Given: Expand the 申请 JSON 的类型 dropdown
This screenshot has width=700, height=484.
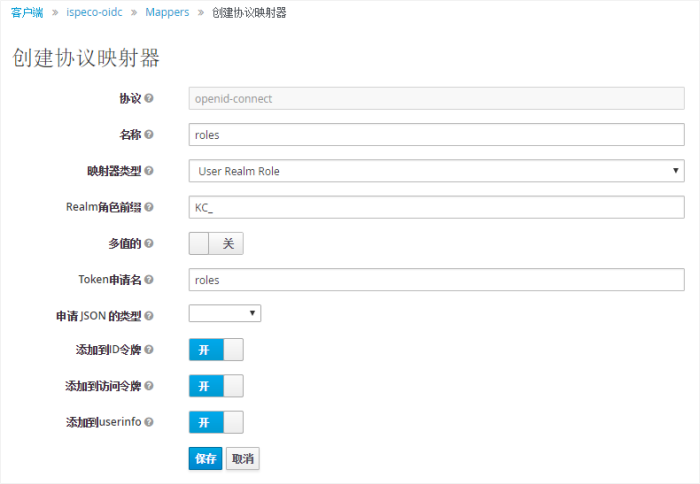Looking at the screenshot, I should coord(225,314).
